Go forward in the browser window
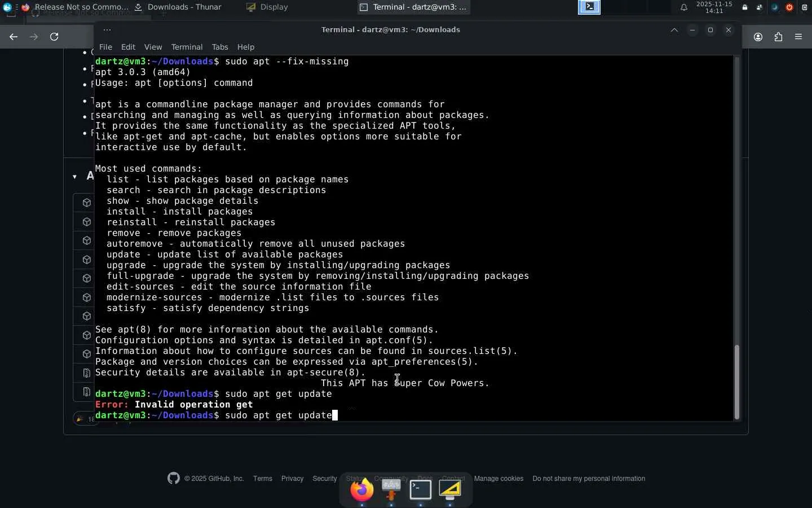The image size is (812, 508). pos(34,37)
